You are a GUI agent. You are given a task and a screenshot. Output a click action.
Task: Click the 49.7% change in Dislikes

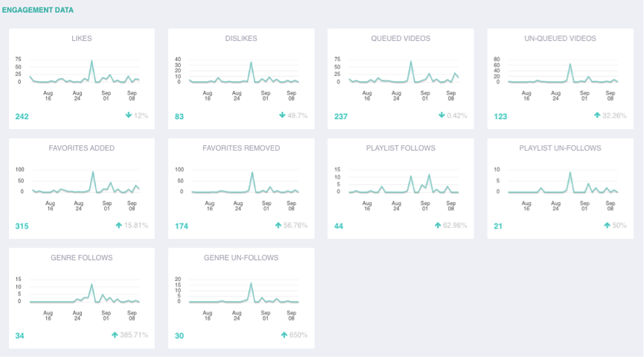(x=297, y=116)
